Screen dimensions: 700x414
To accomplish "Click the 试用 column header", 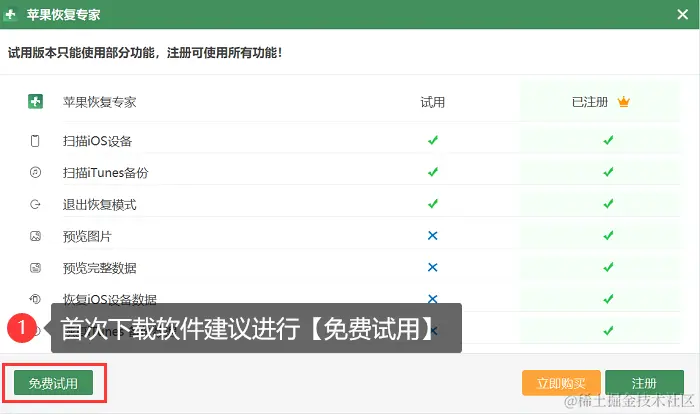I will (x=433, y=102).
